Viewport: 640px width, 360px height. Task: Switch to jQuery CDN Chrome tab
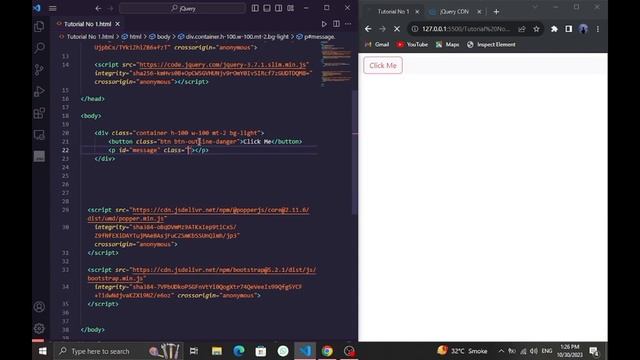454,11
